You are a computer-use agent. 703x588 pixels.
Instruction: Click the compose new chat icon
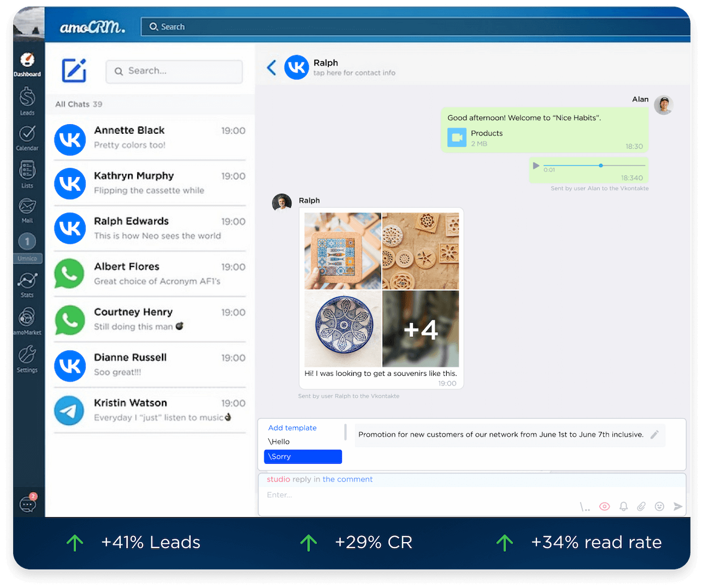(x=74, y=71)
